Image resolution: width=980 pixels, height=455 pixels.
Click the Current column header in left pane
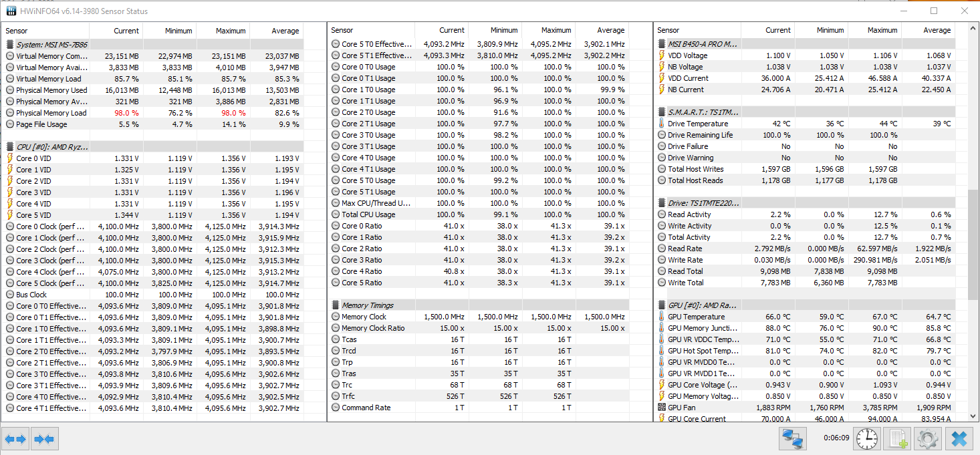(116, 31)
